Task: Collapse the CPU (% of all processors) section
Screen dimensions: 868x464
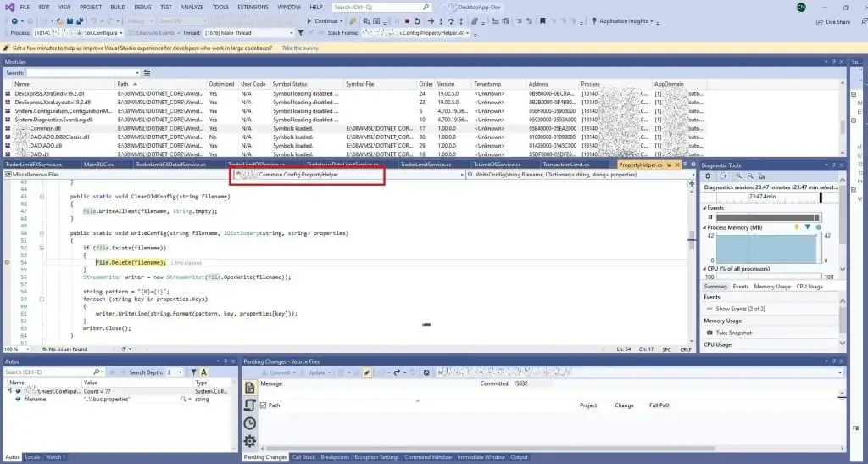Action: (x=704, y=269)
